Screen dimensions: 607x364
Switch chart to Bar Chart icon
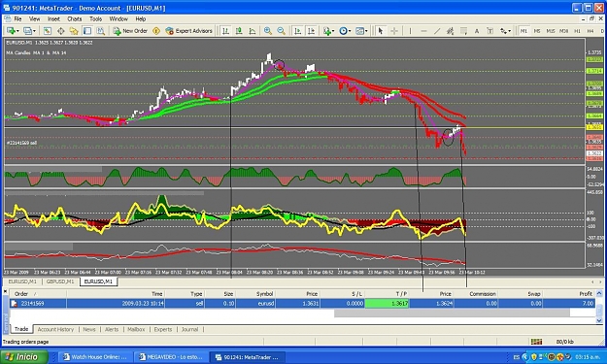pos(225,31)
